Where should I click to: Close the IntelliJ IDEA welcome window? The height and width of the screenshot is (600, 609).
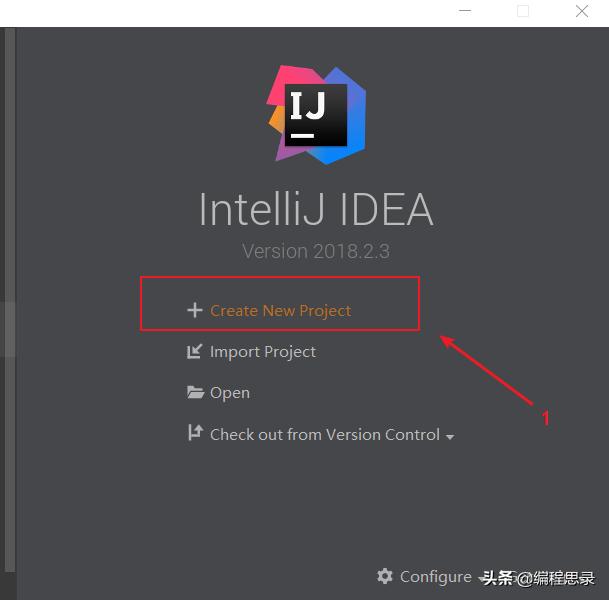(582, 11)
